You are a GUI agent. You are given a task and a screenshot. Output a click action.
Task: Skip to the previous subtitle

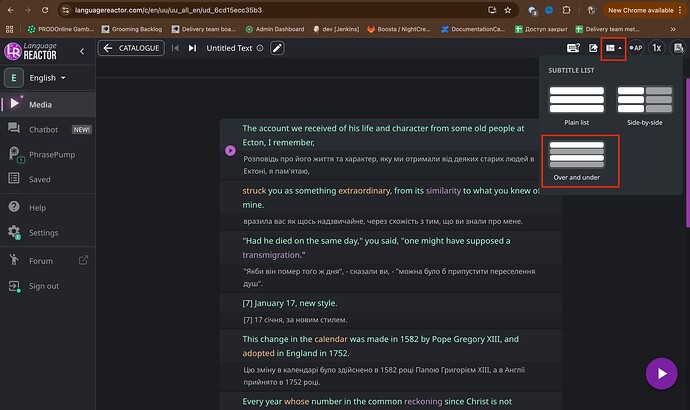[174, 48]
